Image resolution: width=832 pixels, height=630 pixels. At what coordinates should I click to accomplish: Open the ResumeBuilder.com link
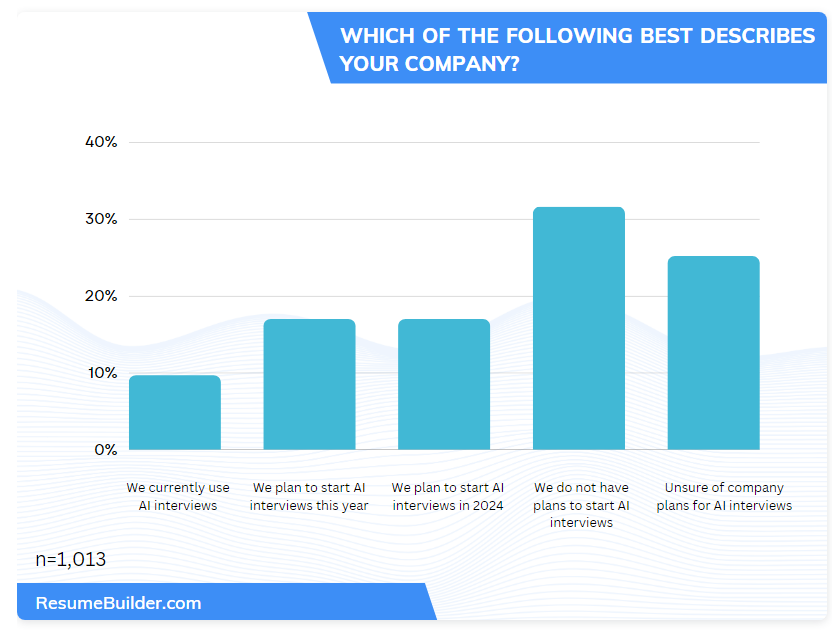pyautogui.click(x=118, y=603)
